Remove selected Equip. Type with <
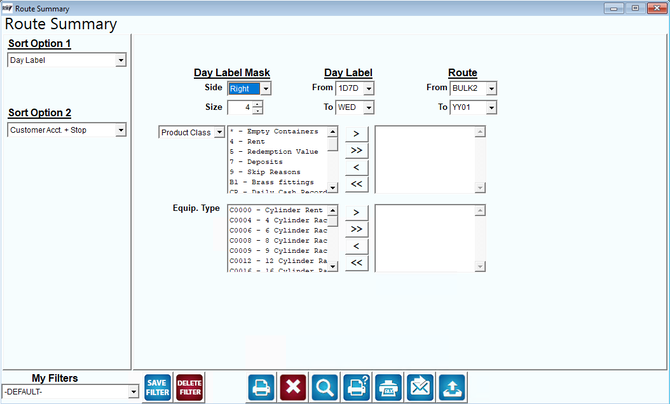This screenshot has width=670, height=404. [x=356, y=246]
